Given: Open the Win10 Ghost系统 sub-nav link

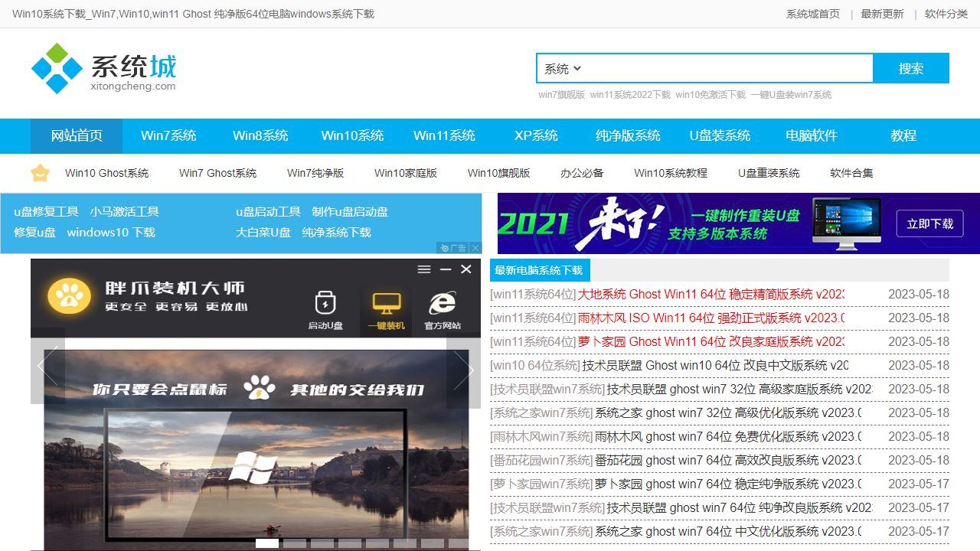Looking at the screenshot, I should tap(107, 173).
